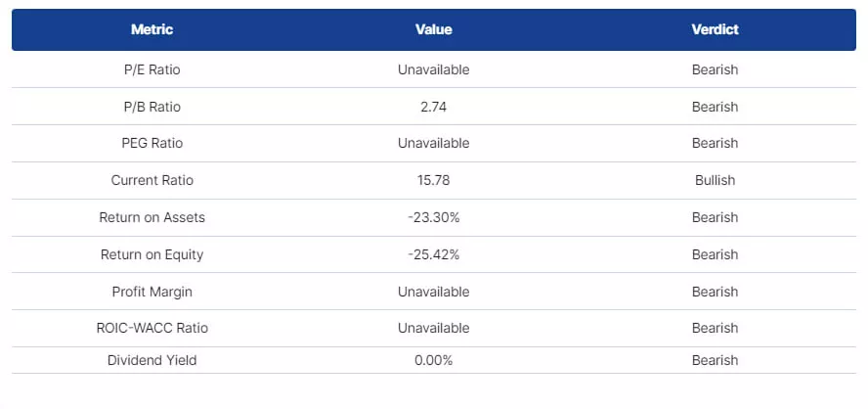
Task: Select the P/B Ratio metric label
Action: coord(152,107)
